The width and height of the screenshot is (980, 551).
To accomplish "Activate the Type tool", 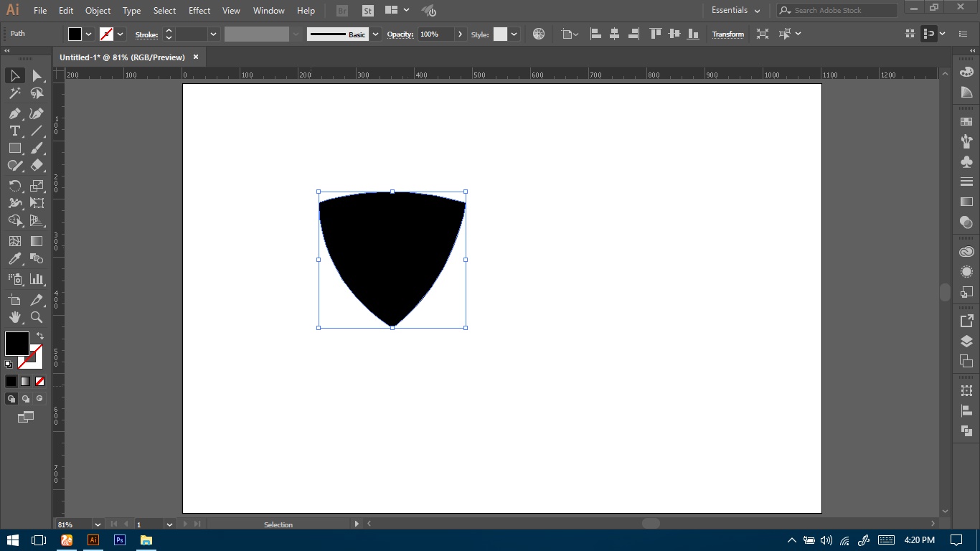I will 14,131.
